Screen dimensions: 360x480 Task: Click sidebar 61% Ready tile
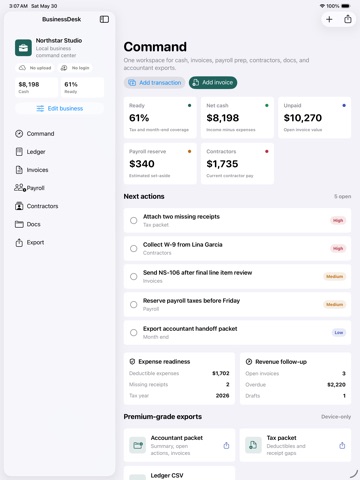[82, 87]
